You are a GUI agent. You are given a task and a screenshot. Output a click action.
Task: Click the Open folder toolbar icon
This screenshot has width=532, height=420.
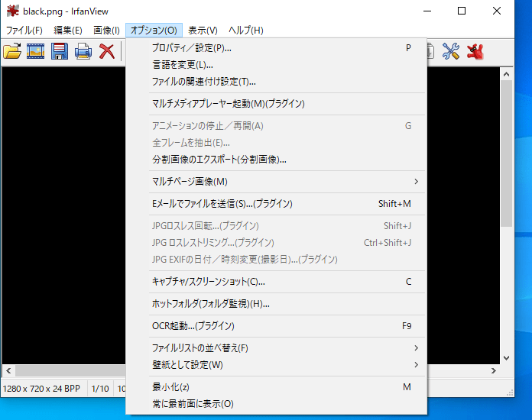(12, 51)
